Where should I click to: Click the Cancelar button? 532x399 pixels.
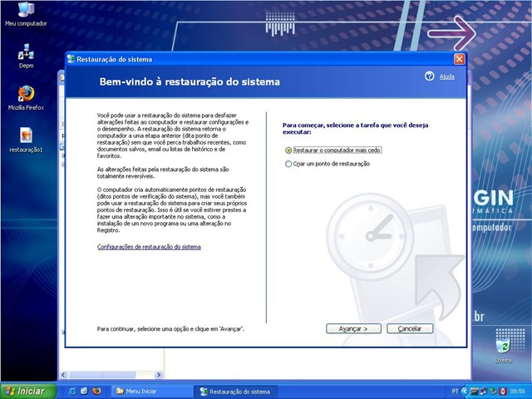coord(410,328)
